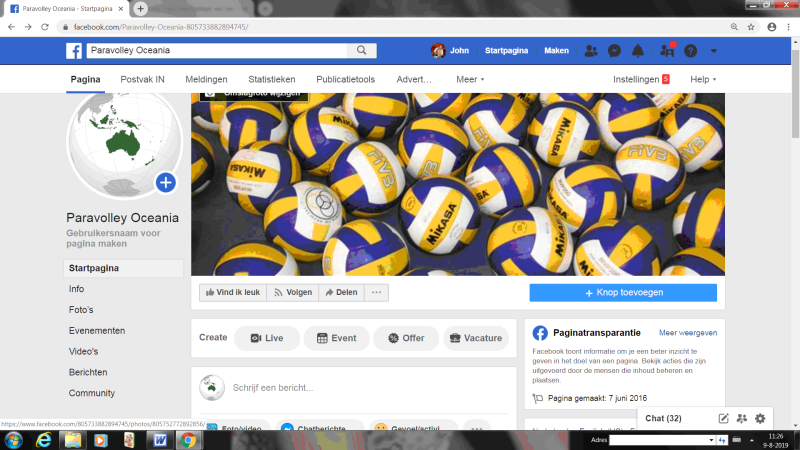
Task: Open the quick help question mark icon
Action: tap(690, 51)
